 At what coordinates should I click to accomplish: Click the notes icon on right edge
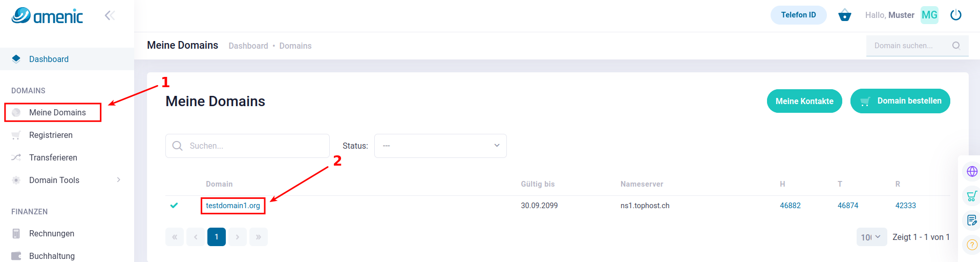click(972, 220)
